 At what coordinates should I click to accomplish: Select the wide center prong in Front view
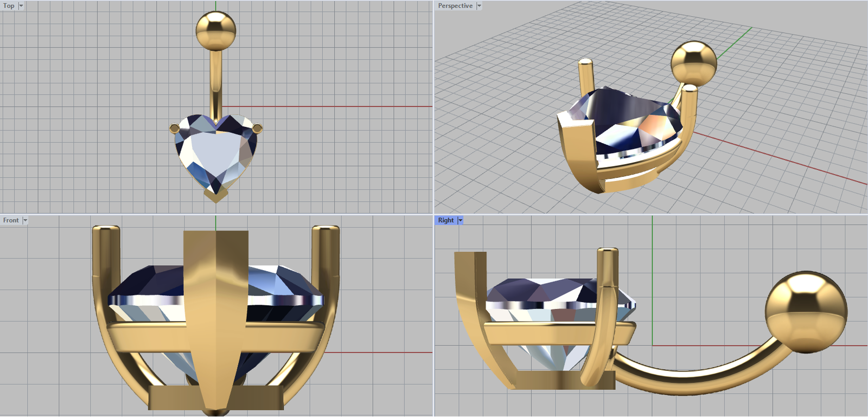216,315
